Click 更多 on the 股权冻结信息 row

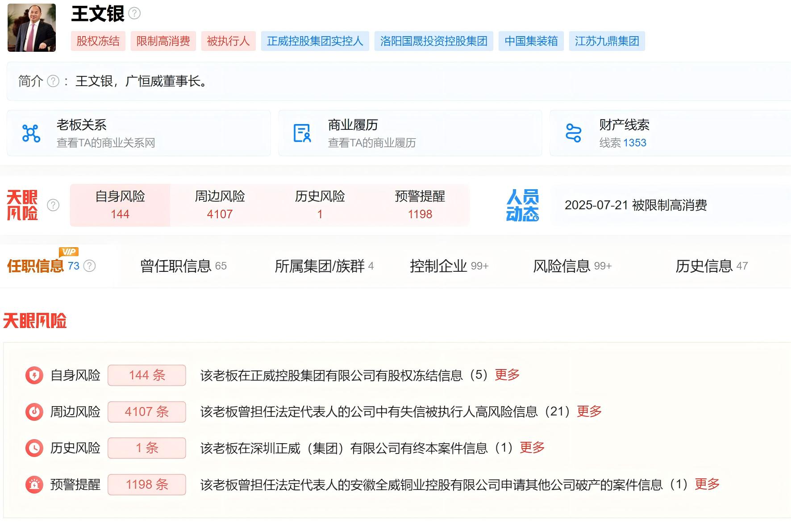point(508,375)
